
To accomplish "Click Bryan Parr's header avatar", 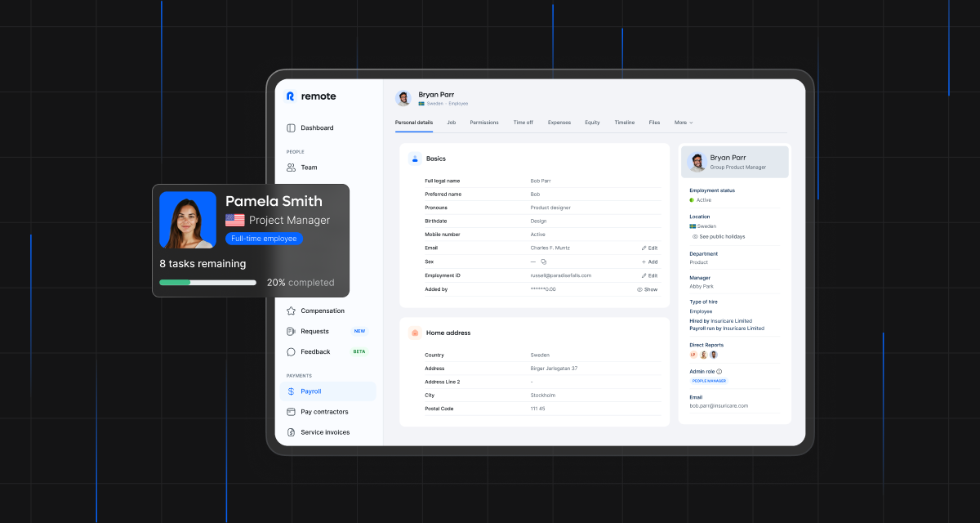I will 403,98.
